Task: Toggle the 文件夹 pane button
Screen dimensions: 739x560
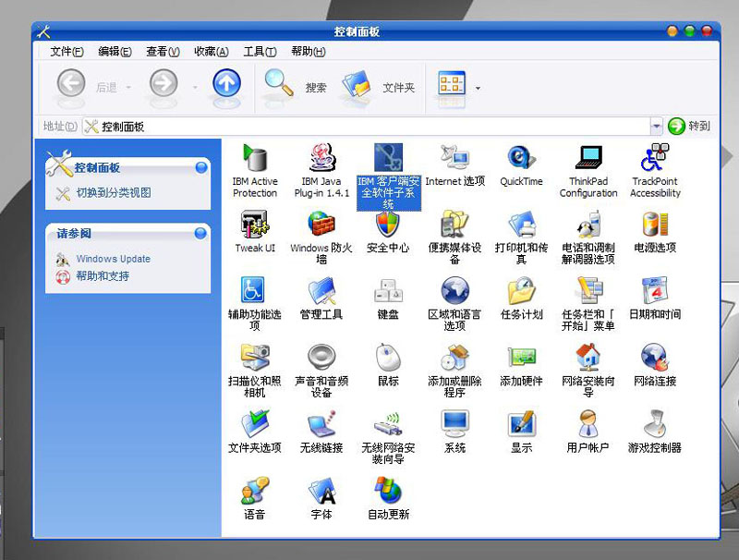Action: 378,85
